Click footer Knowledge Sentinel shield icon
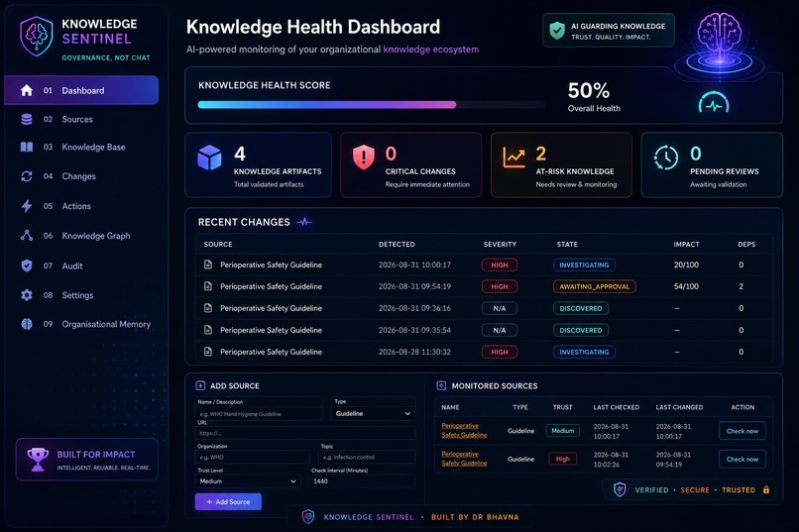The width and height of the screenshot is (799, 532). click(x=308, y=517)
